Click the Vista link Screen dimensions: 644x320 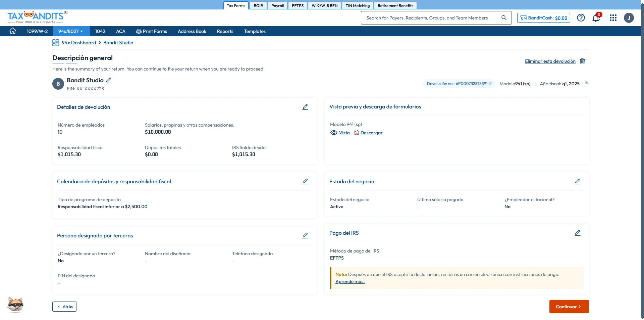pyautogui.click(x=344, y=133)
